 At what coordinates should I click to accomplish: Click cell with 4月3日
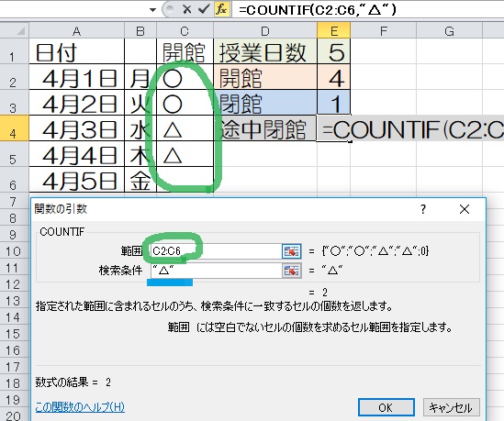point(76,128)
